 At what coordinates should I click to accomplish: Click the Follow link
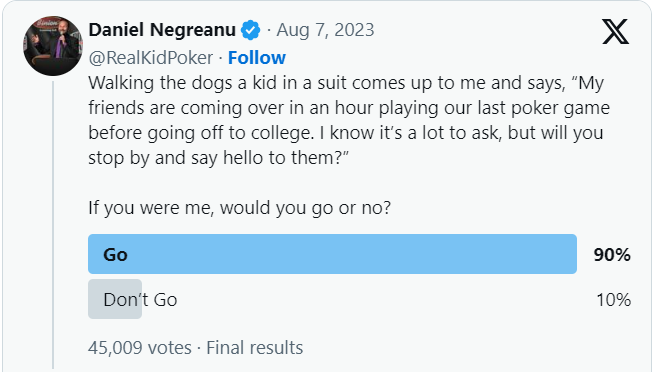tap(257, 57)
